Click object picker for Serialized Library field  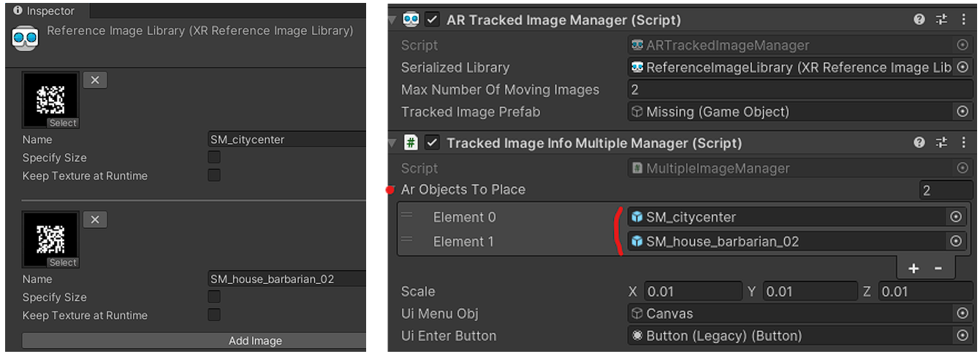pyautogui.click(x=962, y=67)
